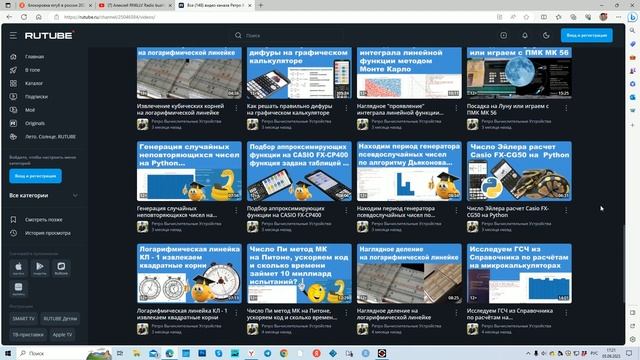The height and width of the screenshot is (360, 640).
Task: Click the browser address bar
Action: 269,17
